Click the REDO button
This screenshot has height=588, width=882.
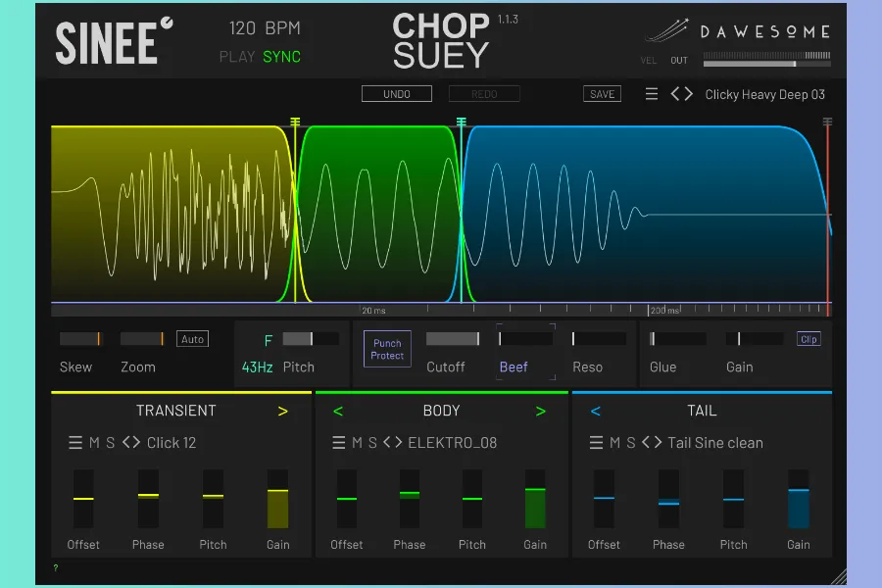(484, 94)
